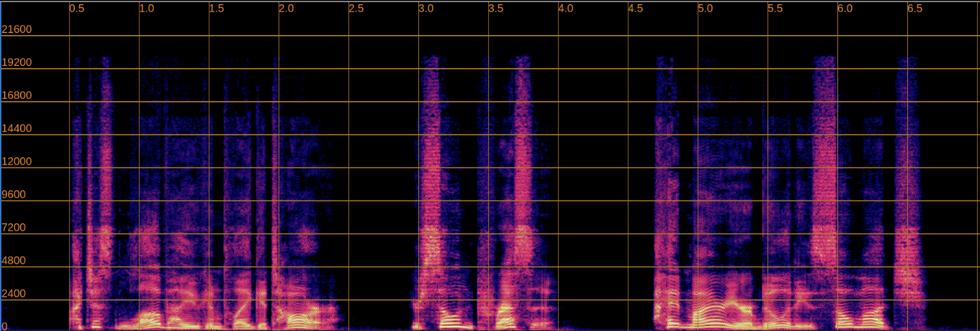Click the 2.5 time axis label
The width and height of the screenshot is (980, 331).
(x=357, y=9)
